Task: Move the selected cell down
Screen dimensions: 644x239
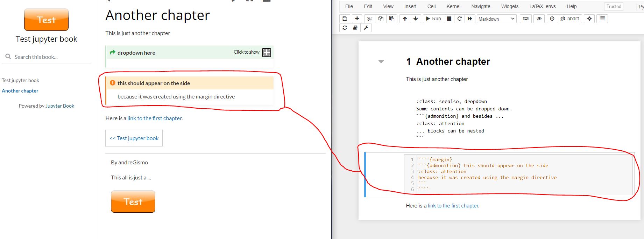Action: [416, 19]
